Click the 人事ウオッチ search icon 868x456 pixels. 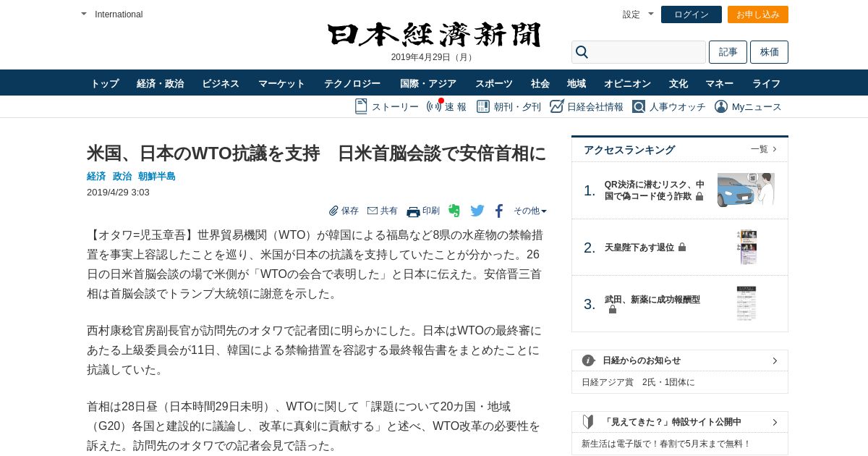[x=638, y=106]
